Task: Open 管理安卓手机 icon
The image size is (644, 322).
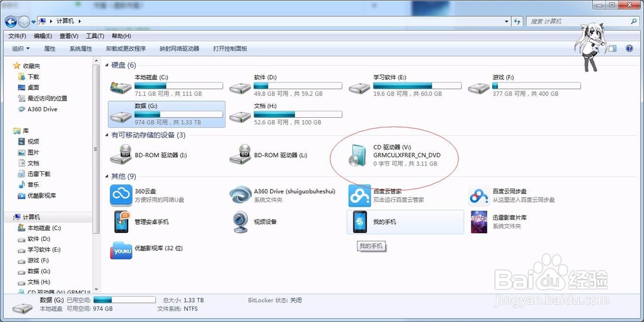Action: pyautogui.click(x=122, y=222)
